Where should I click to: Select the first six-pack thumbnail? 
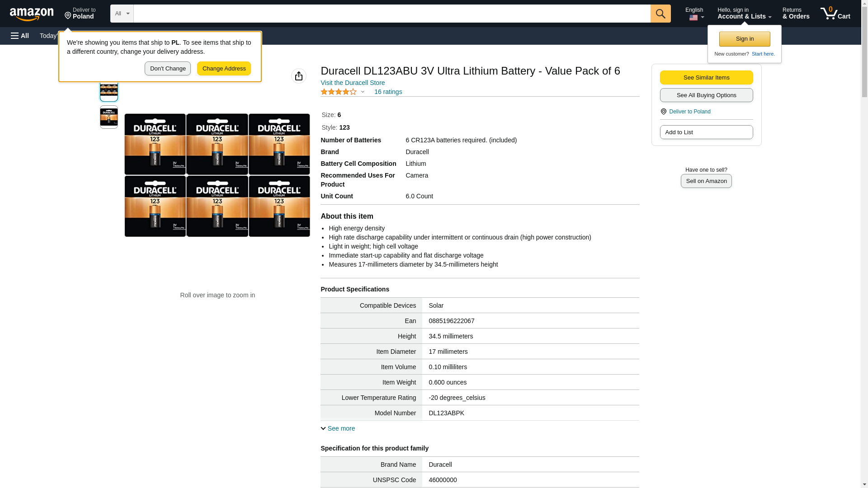click(109, 90)
